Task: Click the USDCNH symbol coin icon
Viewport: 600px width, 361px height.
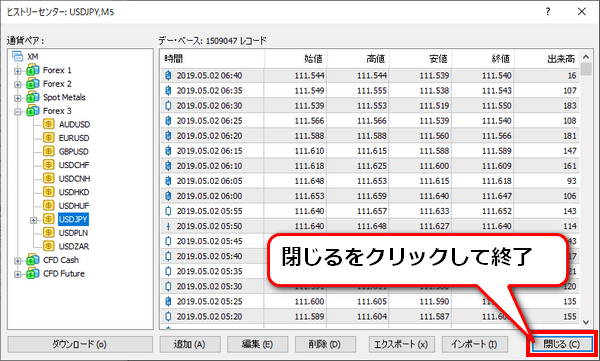Action: point(49,178)
